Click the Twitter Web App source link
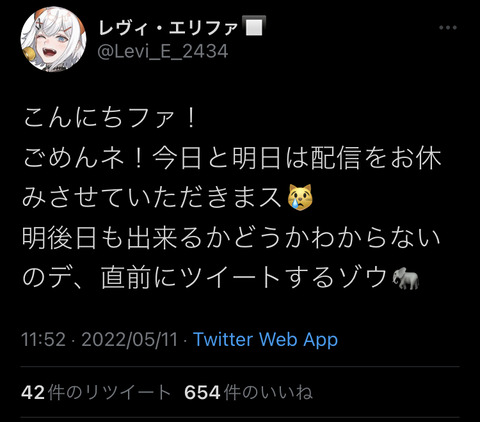480x422 pixels. pyautogui.click(x=266, y=339)
